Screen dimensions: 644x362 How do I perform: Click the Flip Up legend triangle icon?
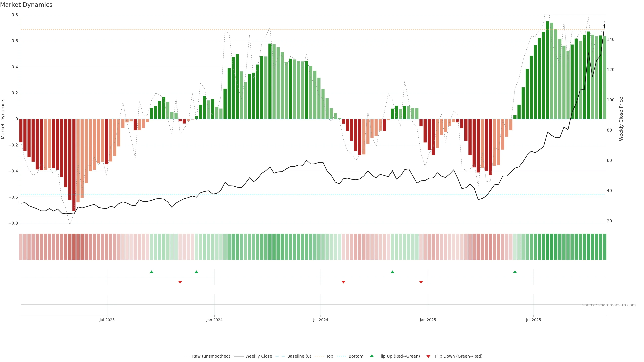click(x=371, y=356)
